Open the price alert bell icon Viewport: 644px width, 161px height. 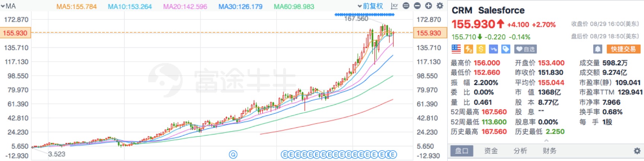point(597,49)
